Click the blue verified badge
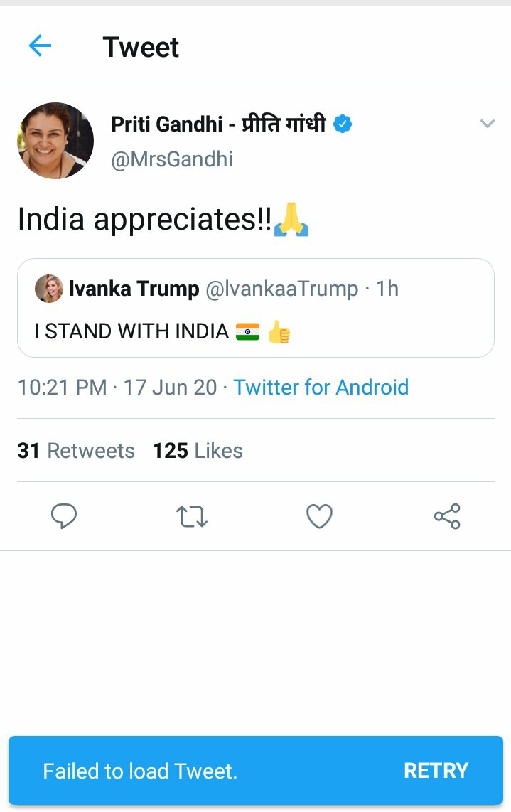 [343, 124]
